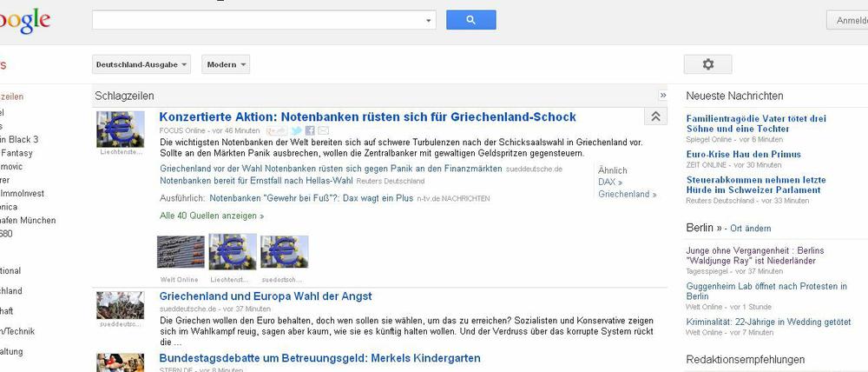Image resolution: width=868 pixels, height=372 pixels.
Task: Click "FOCUS Online - vor 46 Minuten" source line
Action: 209,131
